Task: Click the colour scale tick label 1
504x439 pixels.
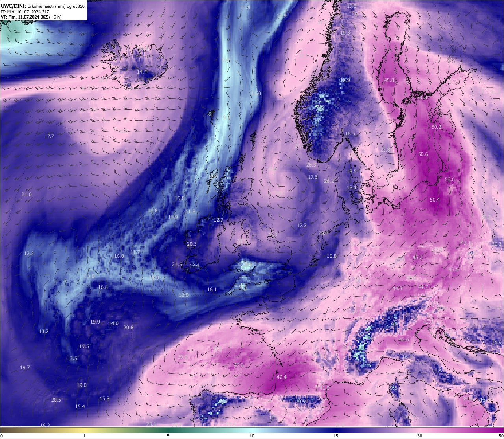Action: pyautogui.click(x=84, y=436)
